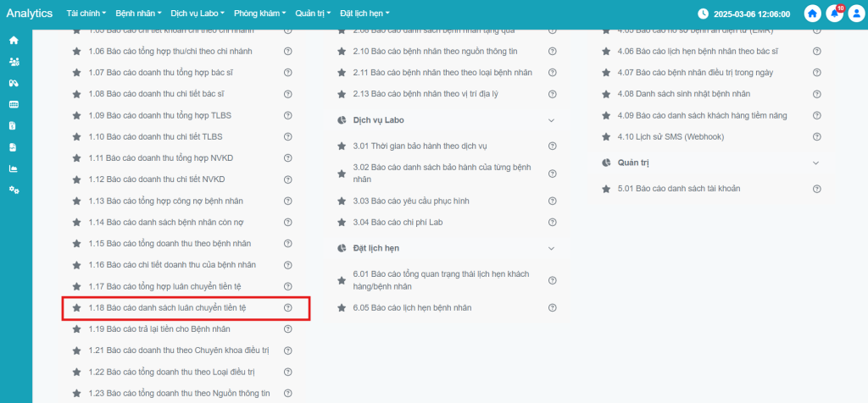Screen dimensions: 868x403
Task: Click help icon for report 1.18
Action: tap(287, 308)
